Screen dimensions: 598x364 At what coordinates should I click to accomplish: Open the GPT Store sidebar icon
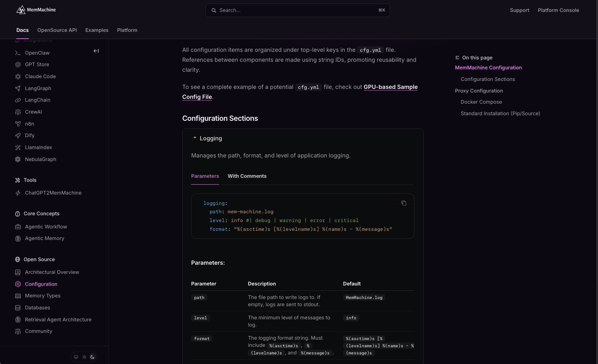click(x=18, y=65)
